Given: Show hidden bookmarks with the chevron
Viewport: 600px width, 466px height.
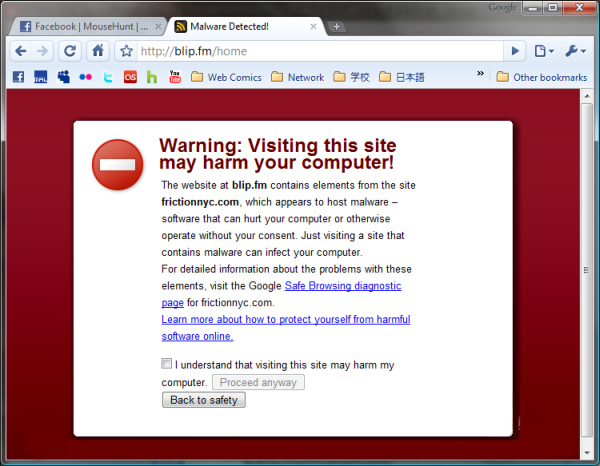Looking at the screenshot, I should pyautogui.click(x=481, y=73).
